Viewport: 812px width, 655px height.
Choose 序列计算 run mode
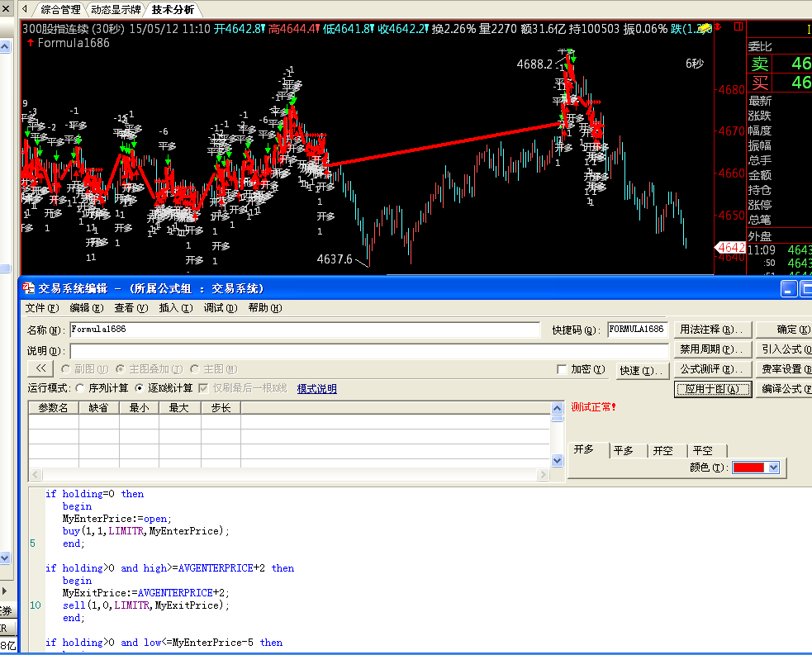coord(80,388)
